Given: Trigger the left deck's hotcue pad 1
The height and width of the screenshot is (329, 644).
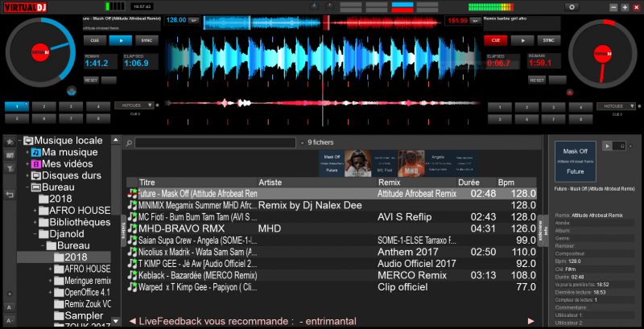Looking at the screenshot, I should (x=17, y=106).
